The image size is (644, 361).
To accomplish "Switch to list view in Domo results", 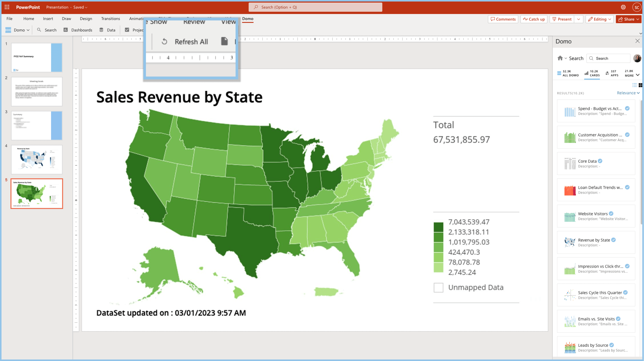I will pyautogui.click(x=634, y=85).
